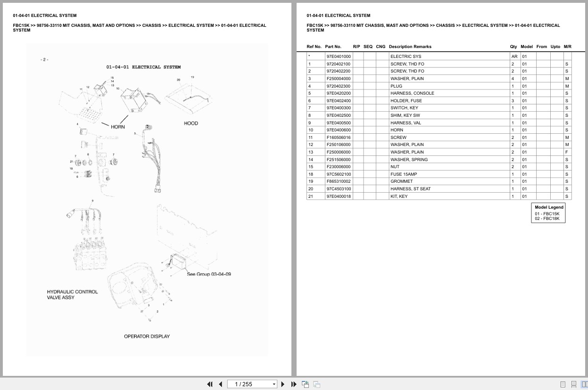Switch to single page view
The image size is (588, 390).
pyautogui.click(x=563, y=384)
